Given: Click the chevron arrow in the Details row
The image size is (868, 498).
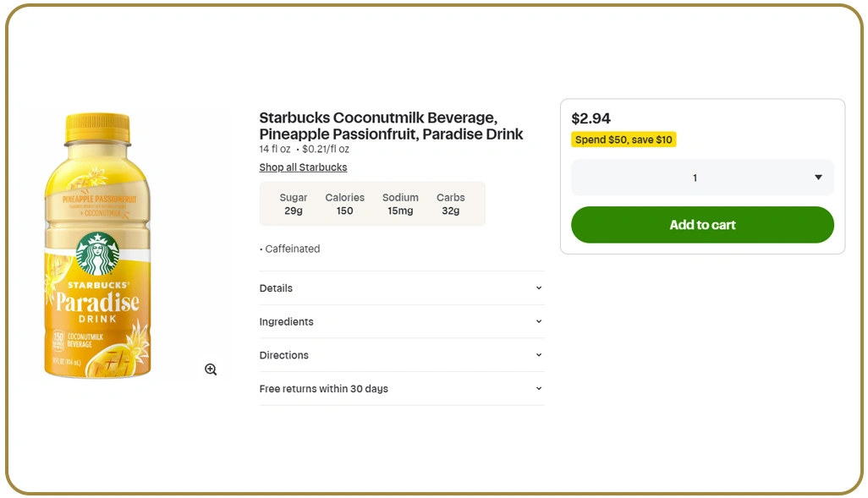Looking at the screenshot, I should pyautogui.click(x=539, y=288).
